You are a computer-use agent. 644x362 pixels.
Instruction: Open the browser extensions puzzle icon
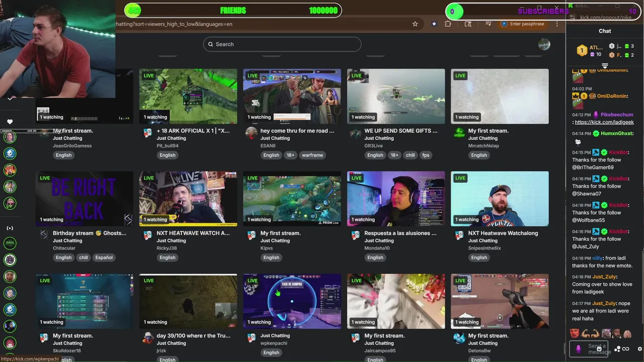click(448, 24)
